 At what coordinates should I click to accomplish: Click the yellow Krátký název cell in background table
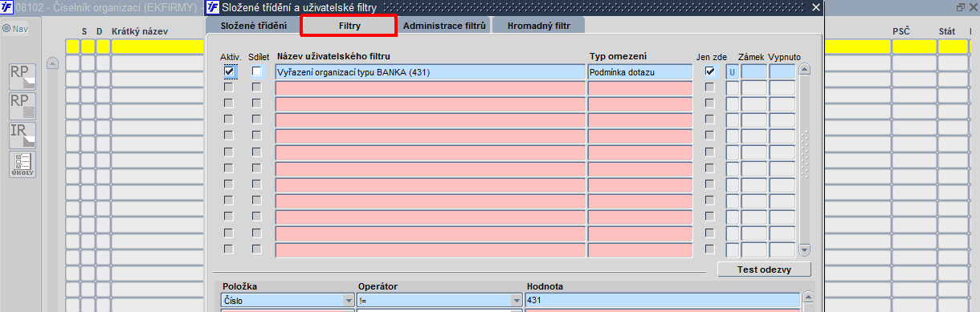point(158,47)
